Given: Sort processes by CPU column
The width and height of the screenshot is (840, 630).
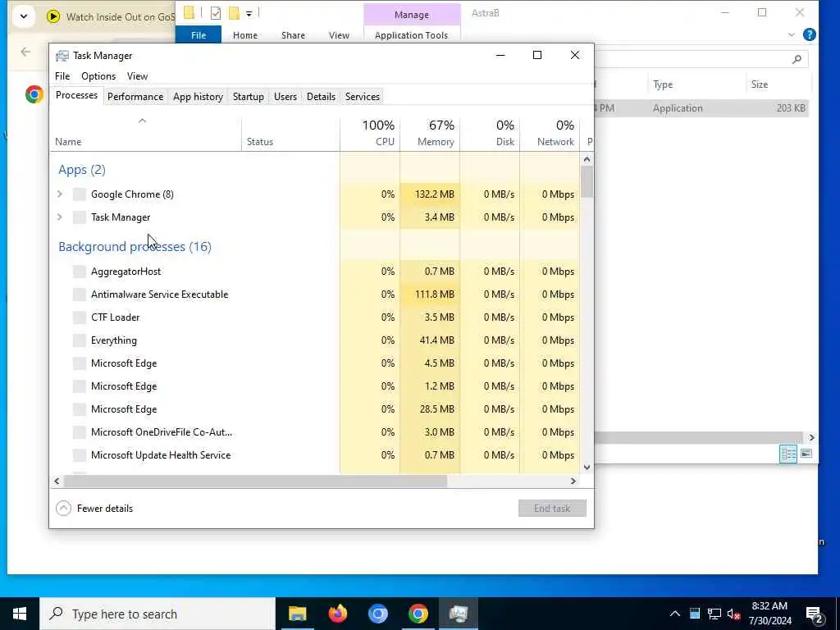Looking at the screenshot, I should [x=370, y=133].
